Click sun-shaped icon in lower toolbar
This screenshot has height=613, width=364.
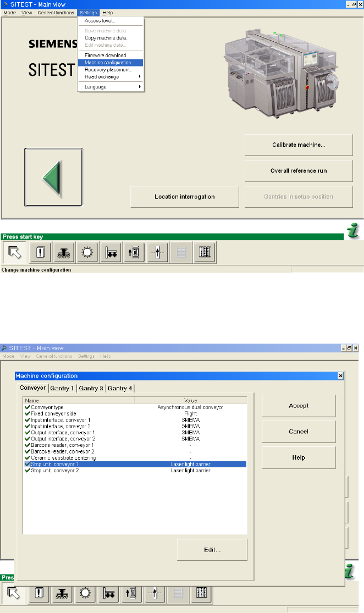(85, 593)
